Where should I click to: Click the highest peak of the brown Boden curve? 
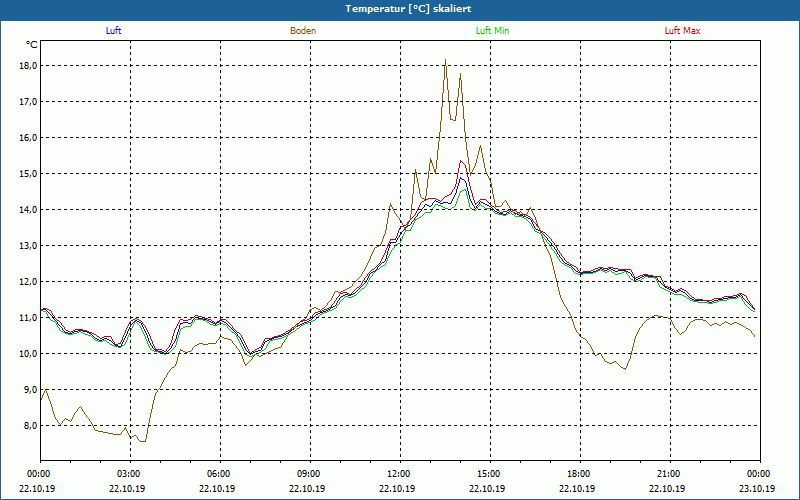(x=445, y=60)
